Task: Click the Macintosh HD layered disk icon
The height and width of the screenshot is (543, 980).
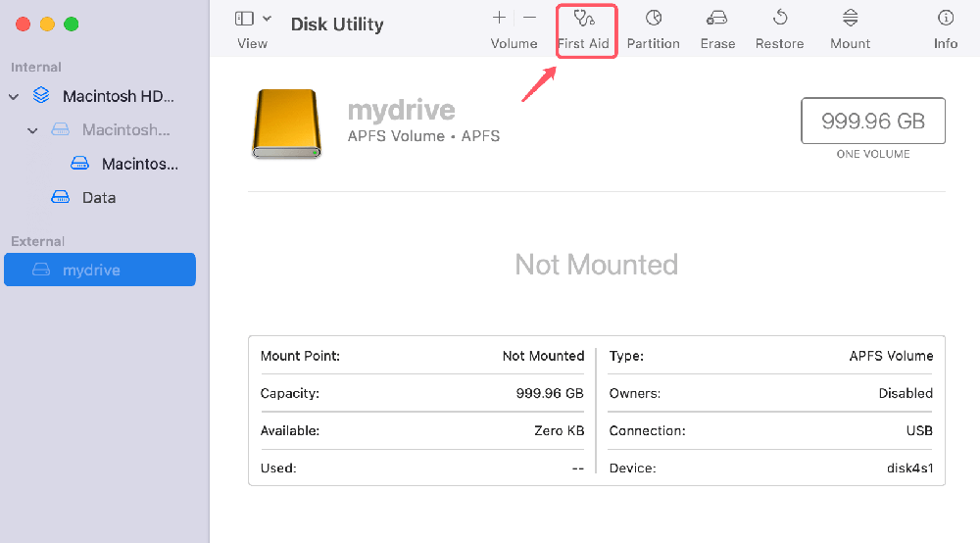Action: coord(41,96)
